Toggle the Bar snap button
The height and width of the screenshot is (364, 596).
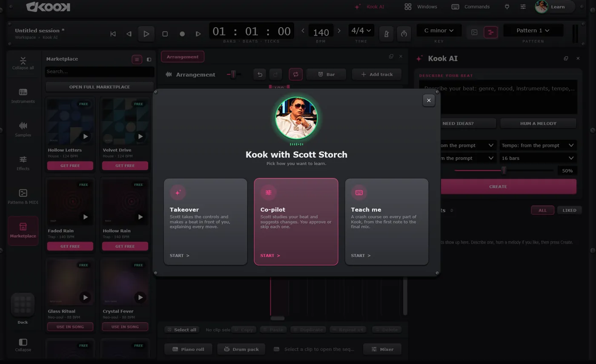pos(326,74)
